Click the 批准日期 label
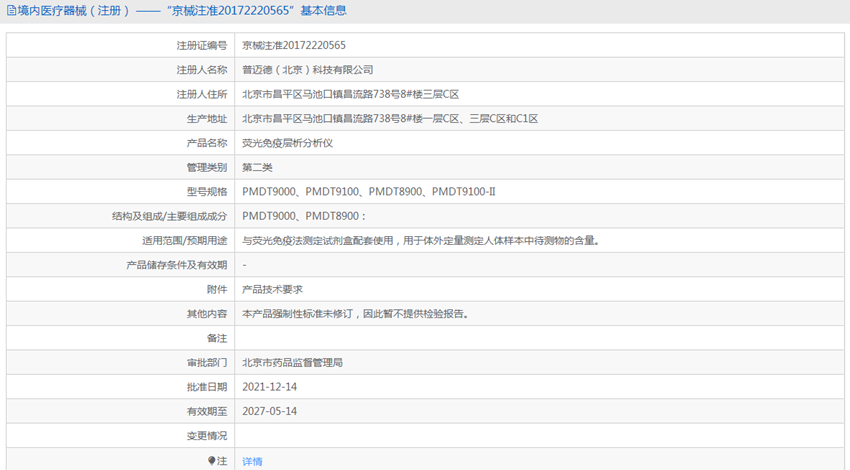The image size is (850, 470). tap(207, 387)
